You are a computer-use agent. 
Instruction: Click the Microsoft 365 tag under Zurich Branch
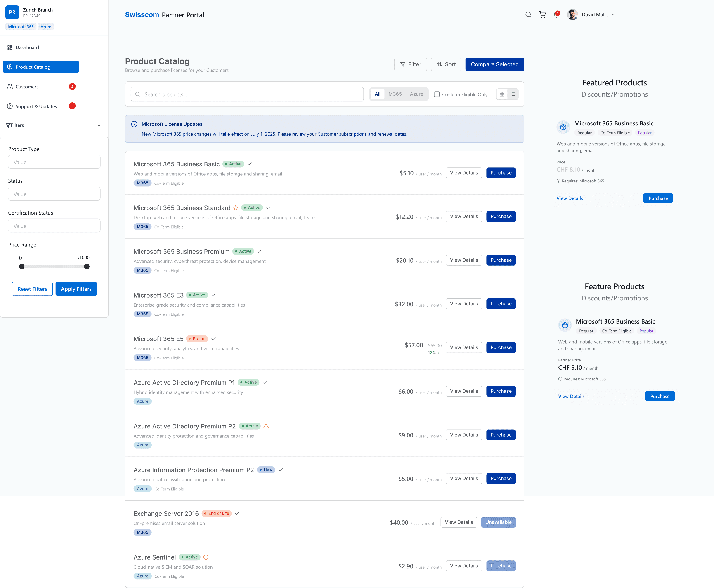(x=21, y=27)
